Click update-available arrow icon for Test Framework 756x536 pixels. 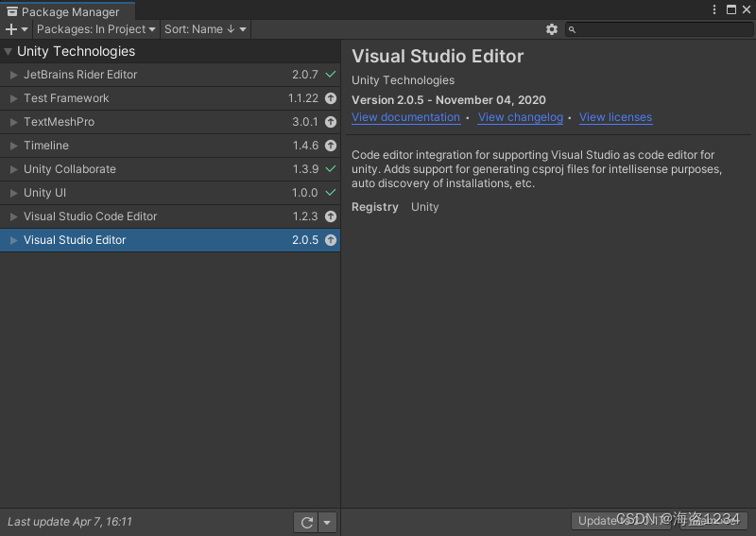click(331, 98)
